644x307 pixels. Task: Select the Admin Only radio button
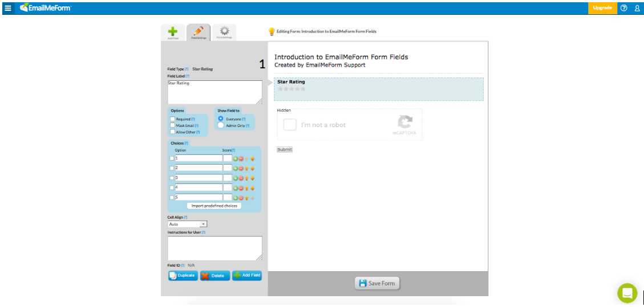(221, 125)
